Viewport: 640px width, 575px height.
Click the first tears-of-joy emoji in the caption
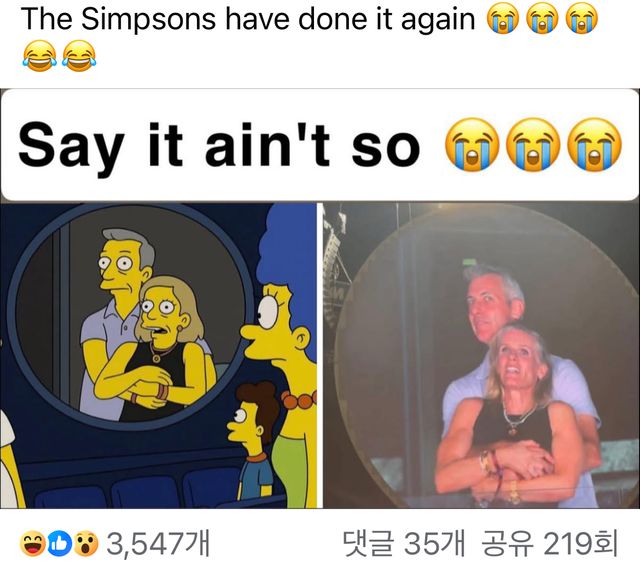tap(40, 56)
